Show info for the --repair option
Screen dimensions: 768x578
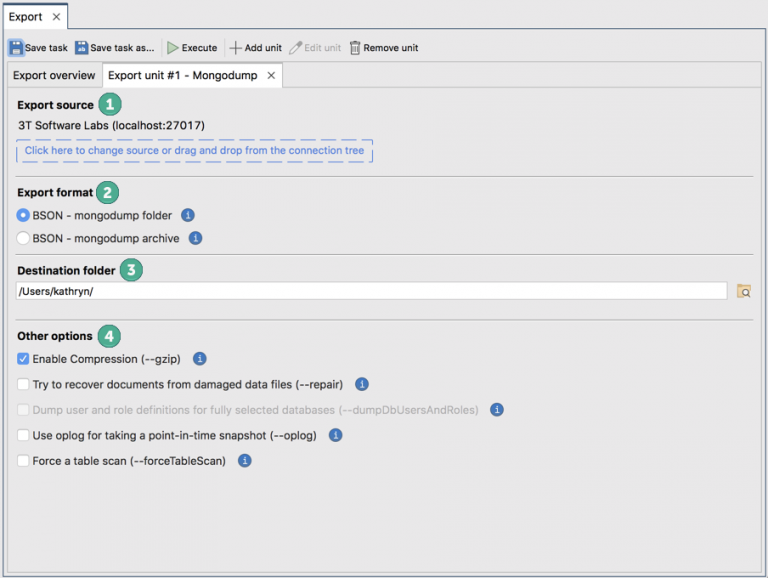[362, 384]
